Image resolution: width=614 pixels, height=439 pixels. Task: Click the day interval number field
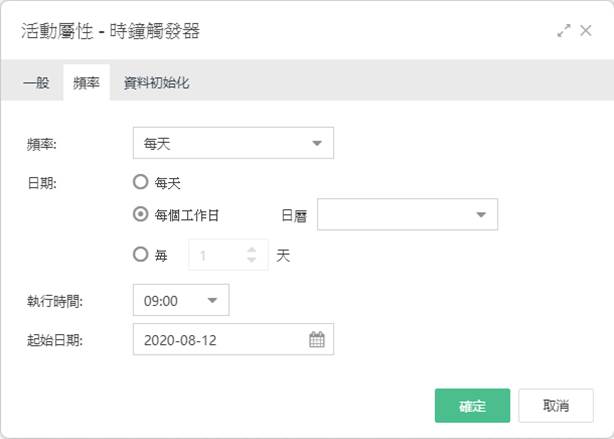click(228, 255)
